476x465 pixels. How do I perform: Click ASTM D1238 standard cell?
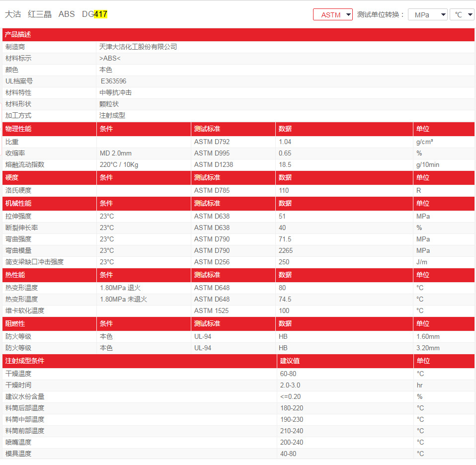(214, 164)
